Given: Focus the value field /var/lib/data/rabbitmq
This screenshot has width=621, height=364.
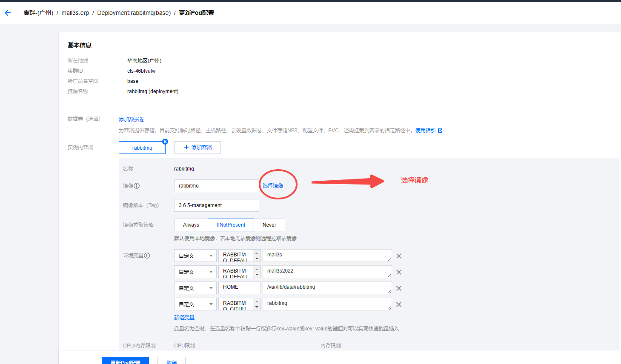Looking at the screenshot, I should pos(327,288).
